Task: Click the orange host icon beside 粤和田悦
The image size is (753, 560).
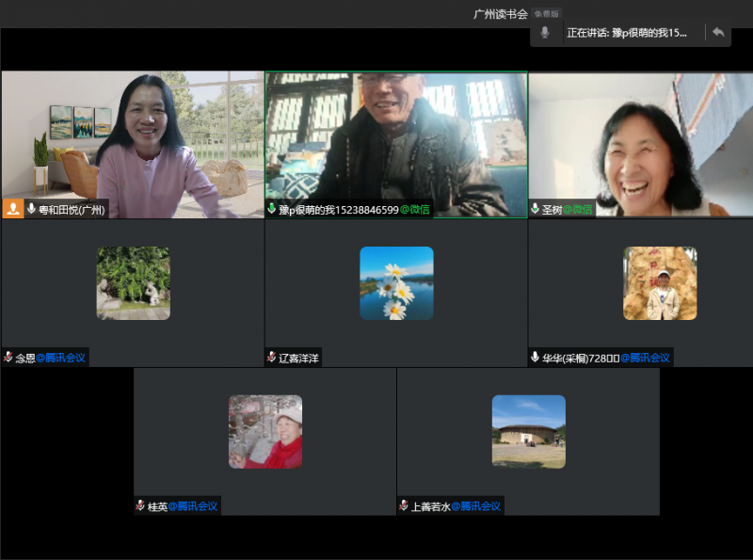Action: (x=13, y=209)
